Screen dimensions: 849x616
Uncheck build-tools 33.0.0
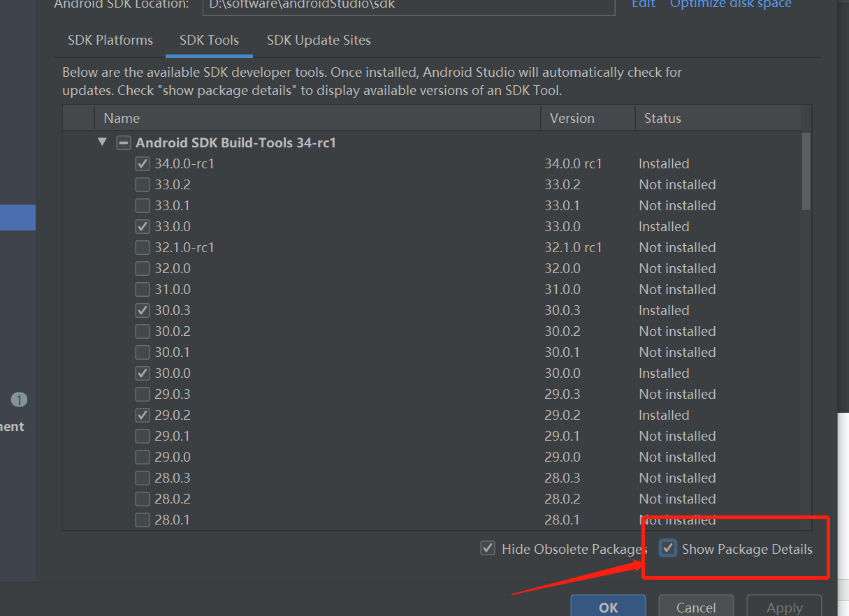(143, 226)
